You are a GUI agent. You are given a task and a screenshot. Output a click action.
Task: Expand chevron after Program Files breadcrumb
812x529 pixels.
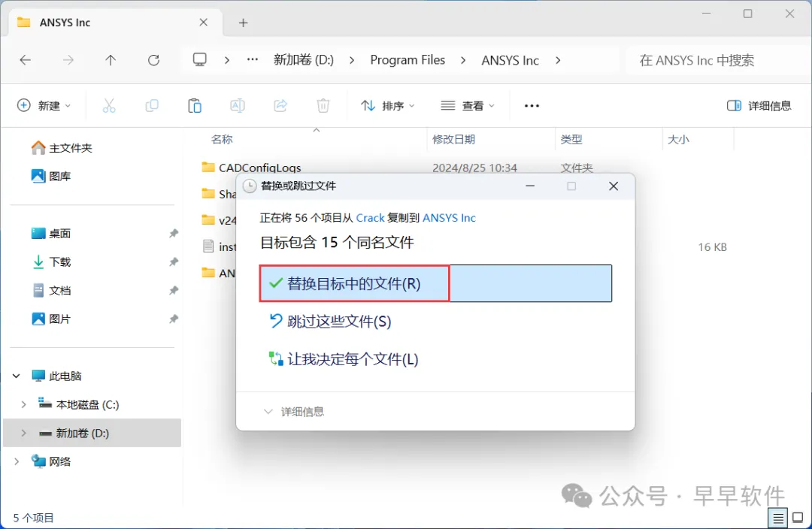click(463, 60)
